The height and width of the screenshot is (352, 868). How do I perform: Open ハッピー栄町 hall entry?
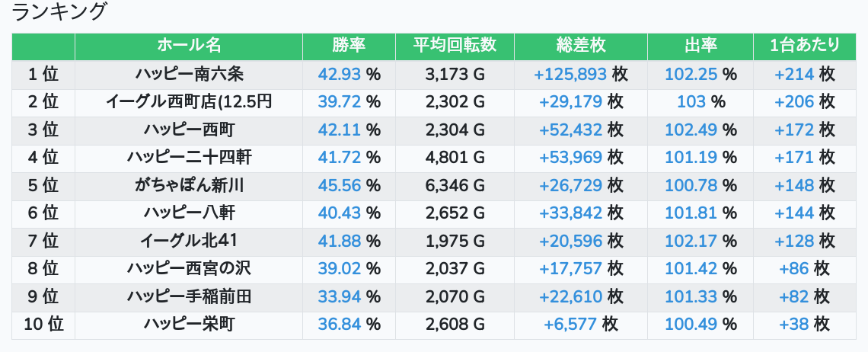tap(189, 325)
